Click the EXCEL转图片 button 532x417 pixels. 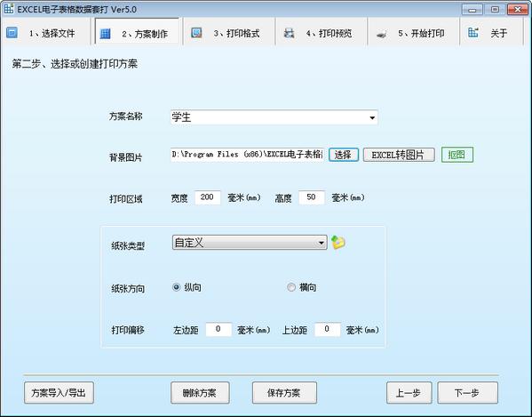pyautogui.click(x=399, y=155)
